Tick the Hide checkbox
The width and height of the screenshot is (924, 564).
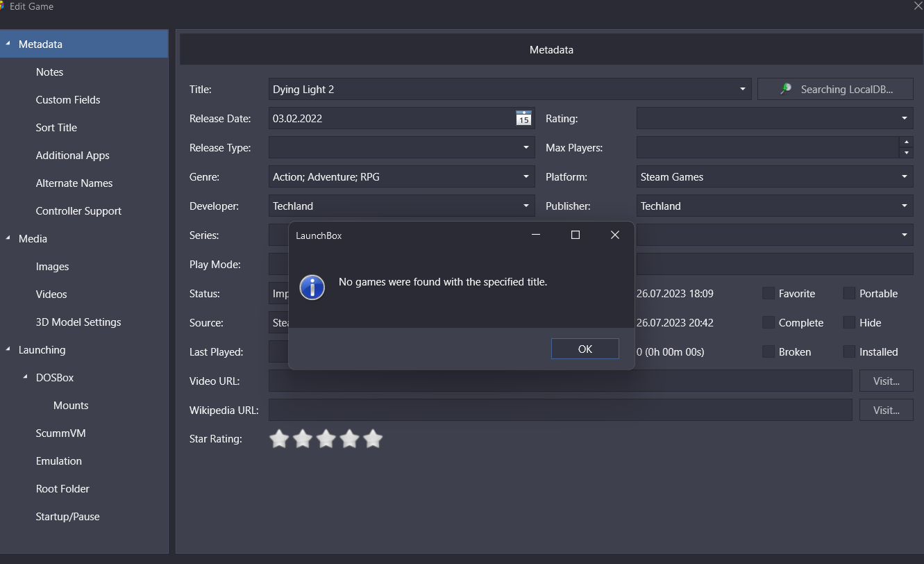click(849, 322)
